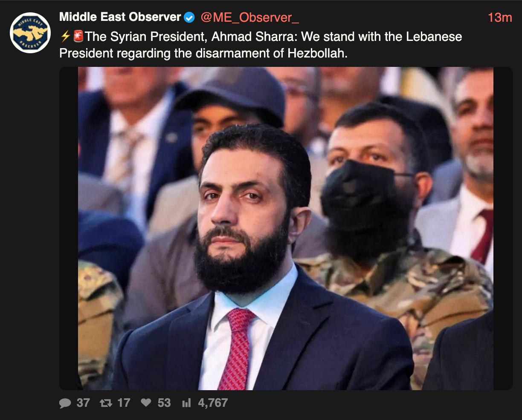Expand the attached photo of the suited man
This screenshot has height=420, width=522.
tap(286, 228)
